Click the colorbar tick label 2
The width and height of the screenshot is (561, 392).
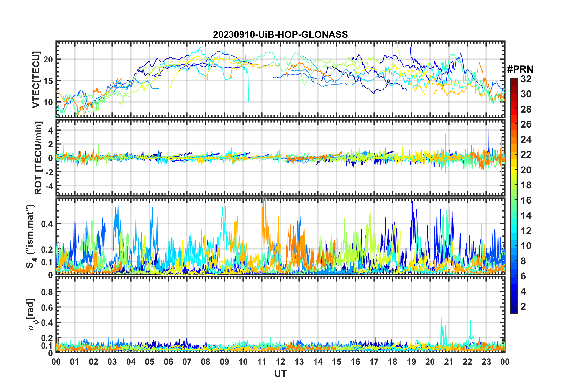click(523, 307)
